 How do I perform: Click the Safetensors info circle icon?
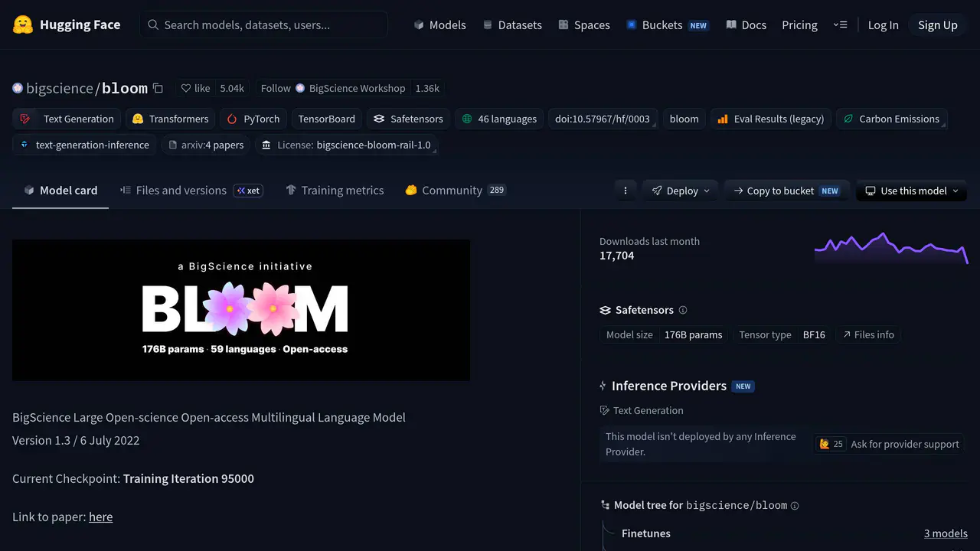click(x=683, y=310)
